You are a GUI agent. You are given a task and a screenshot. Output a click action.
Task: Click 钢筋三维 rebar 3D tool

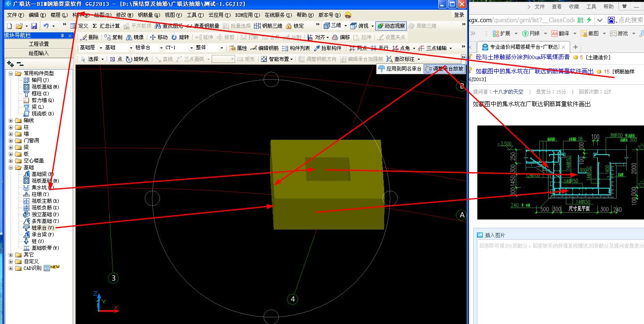[268, 26]
